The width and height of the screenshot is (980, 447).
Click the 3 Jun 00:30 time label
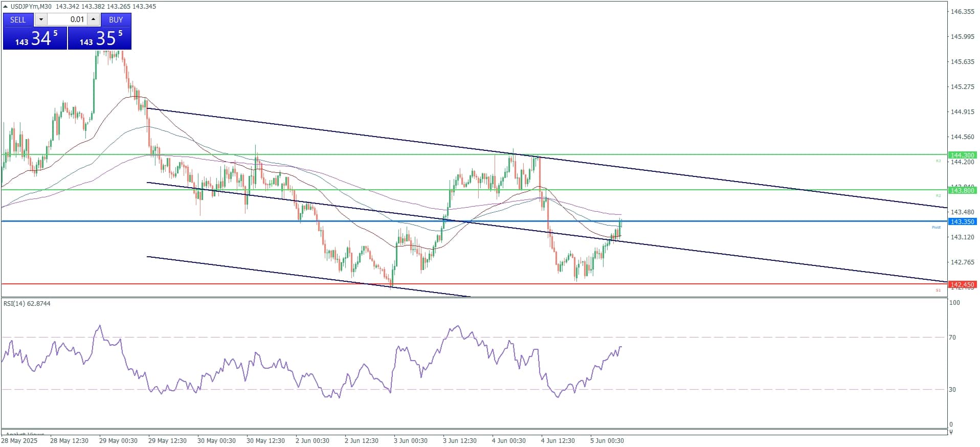[411, 440]
